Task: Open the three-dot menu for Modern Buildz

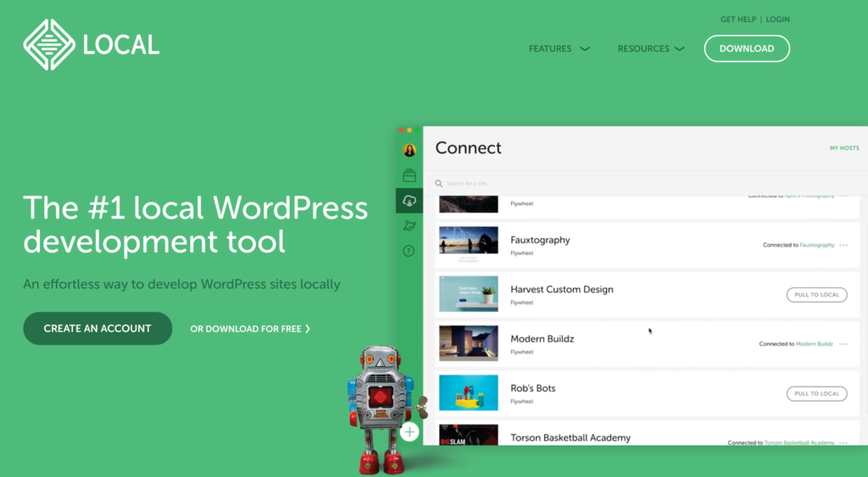Action: (x=843, y=344)
